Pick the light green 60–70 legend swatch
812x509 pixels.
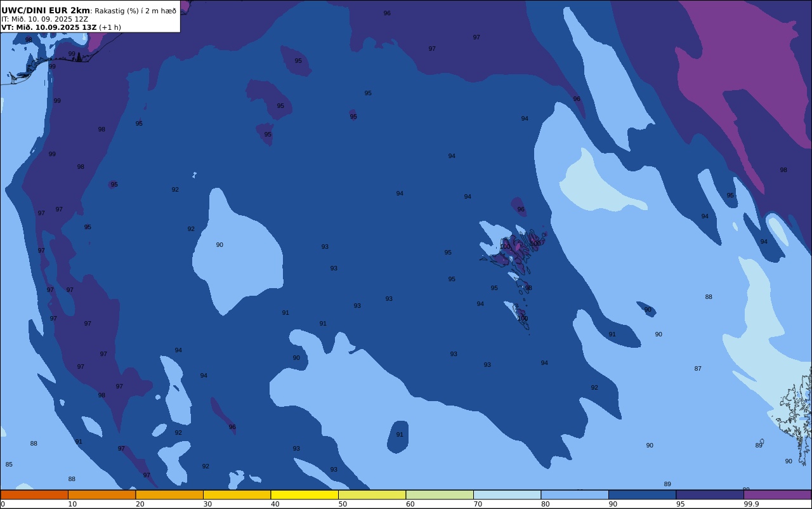pyautogui.click(x=440, y=494)
